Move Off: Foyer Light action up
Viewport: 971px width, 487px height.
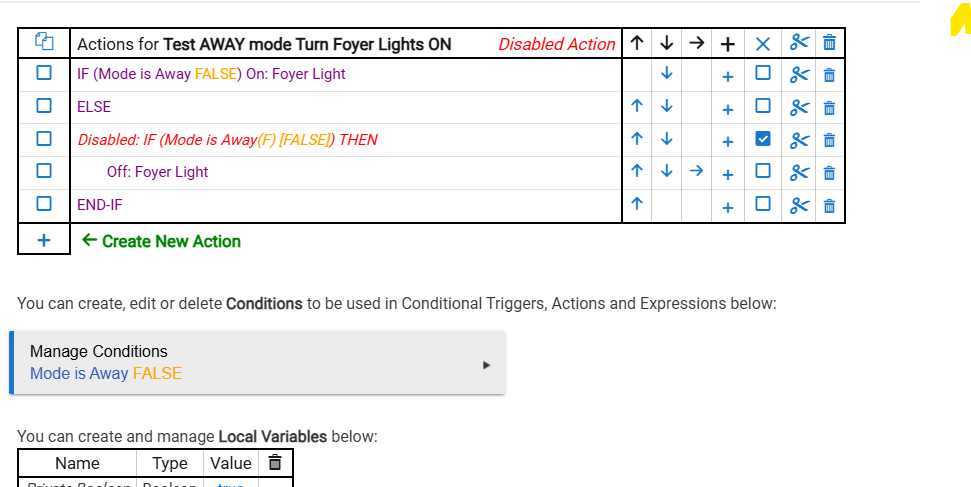click(x=637, y=172)
